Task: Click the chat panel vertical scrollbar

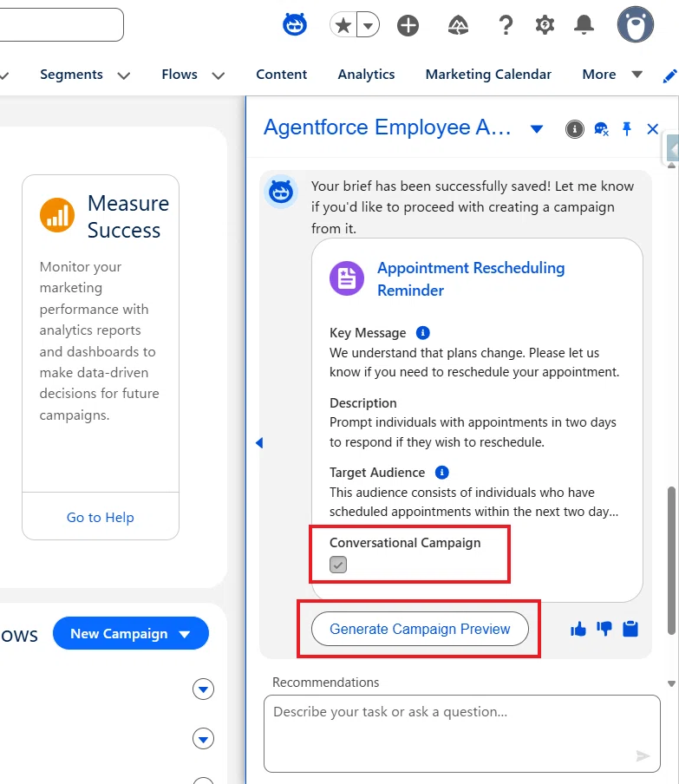Action: pos(671,560)
